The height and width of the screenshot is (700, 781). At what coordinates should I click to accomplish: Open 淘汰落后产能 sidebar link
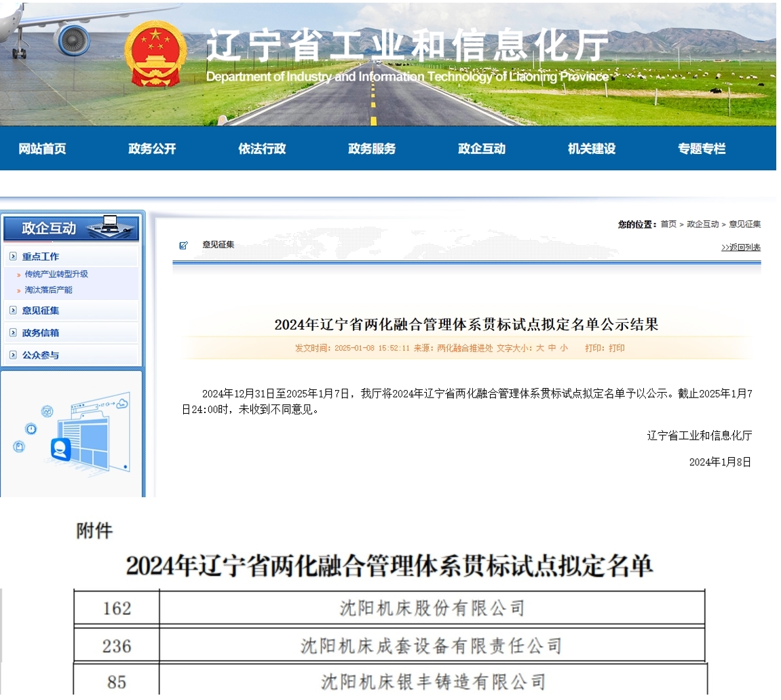(48, 290)
